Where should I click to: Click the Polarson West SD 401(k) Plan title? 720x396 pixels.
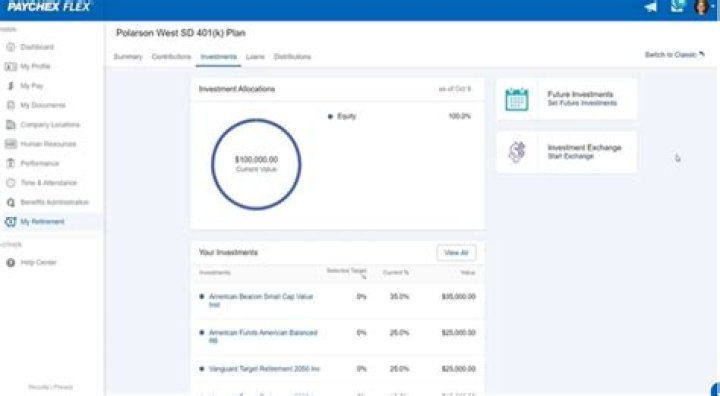pos(180,33)
